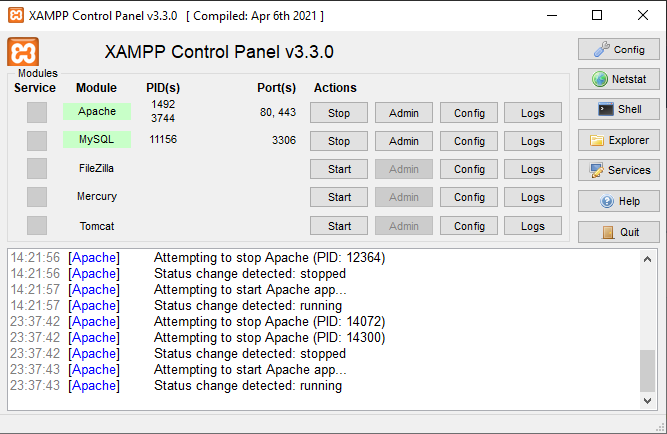Click MySQL port 3306
Viewport: 667px width, 434px height.
(x=284, y=140)
